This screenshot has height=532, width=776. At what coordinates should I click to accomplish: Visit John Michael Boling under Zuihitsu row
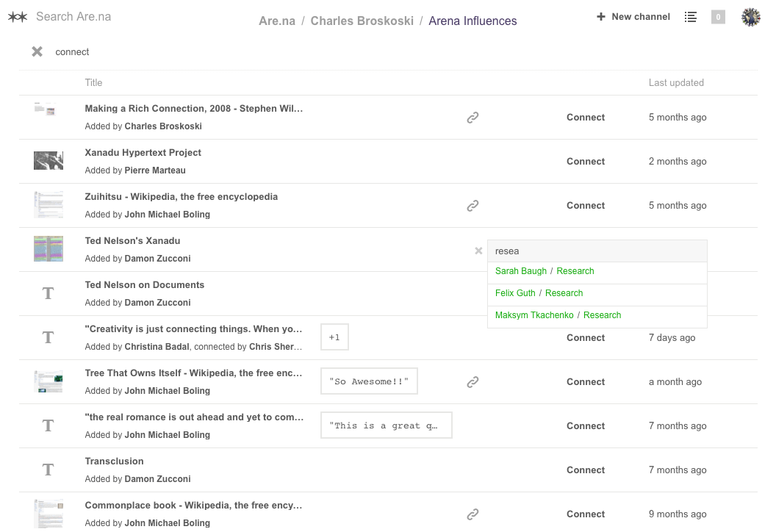[x=168, y=215]
